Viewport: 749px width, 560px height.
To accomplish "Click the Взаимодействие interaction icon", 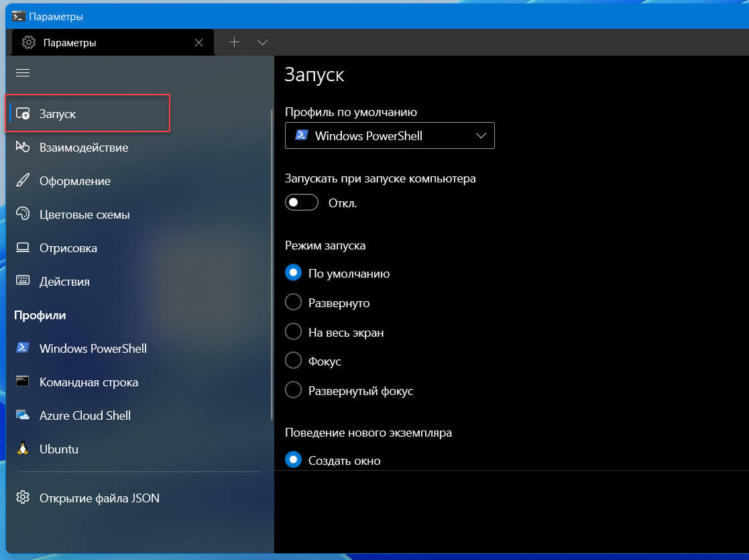I will (x=23, y=147).
